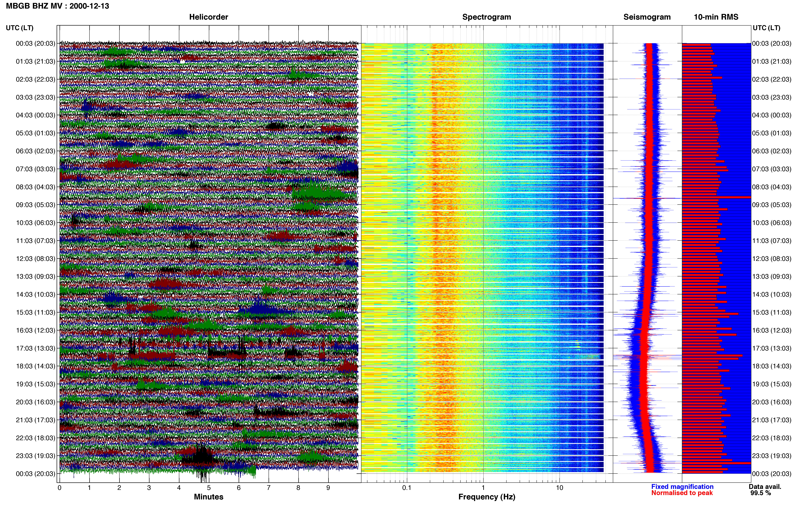Click the title 'MBGB BHZ MV : 2000-12-13'
This screenshot has height=508, width=812.
(57, 6)
